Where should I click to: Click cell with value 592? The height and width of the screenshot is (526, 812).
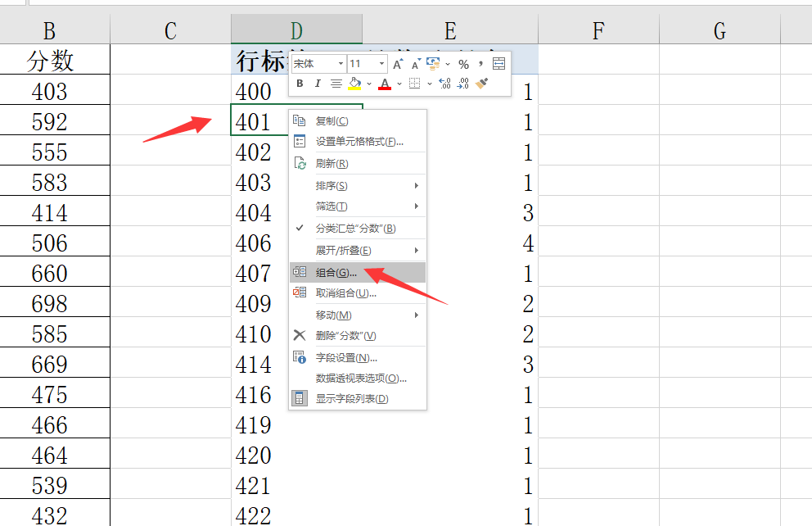[x=55, y=120]
